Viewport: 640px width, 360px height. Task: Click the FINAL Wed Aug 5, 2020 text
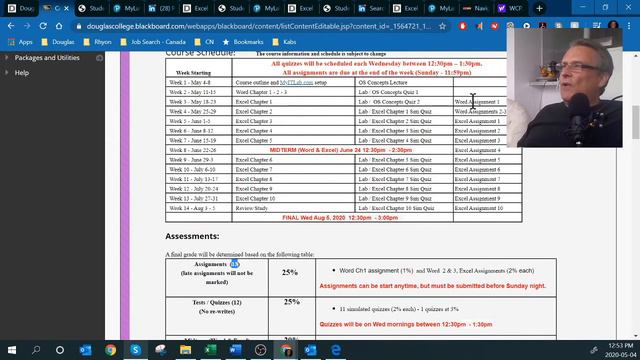340,218
